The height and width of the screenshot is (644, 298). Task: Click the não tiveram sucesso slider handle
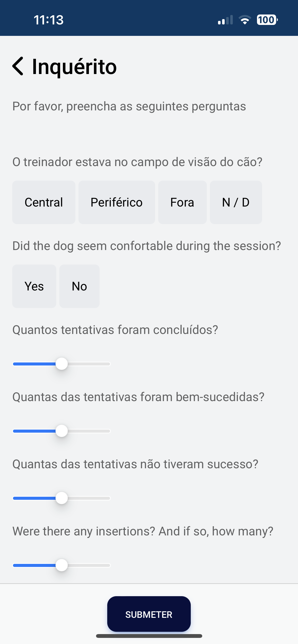coord(62,498)
